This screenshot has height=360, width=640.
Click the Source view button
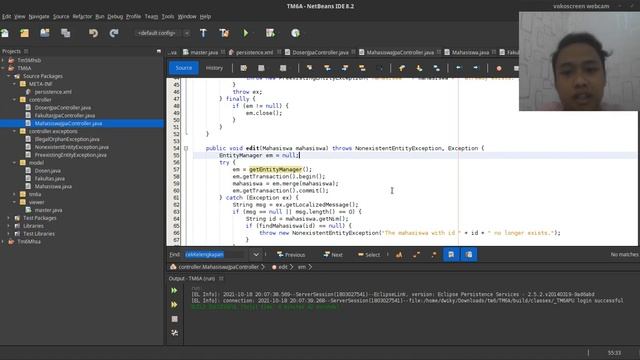pos(184,68)
